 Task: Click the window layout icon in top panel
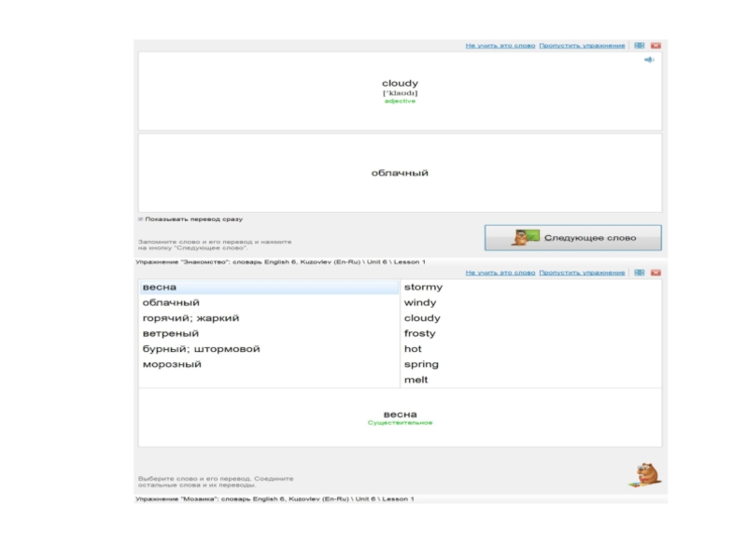point(640,45)
